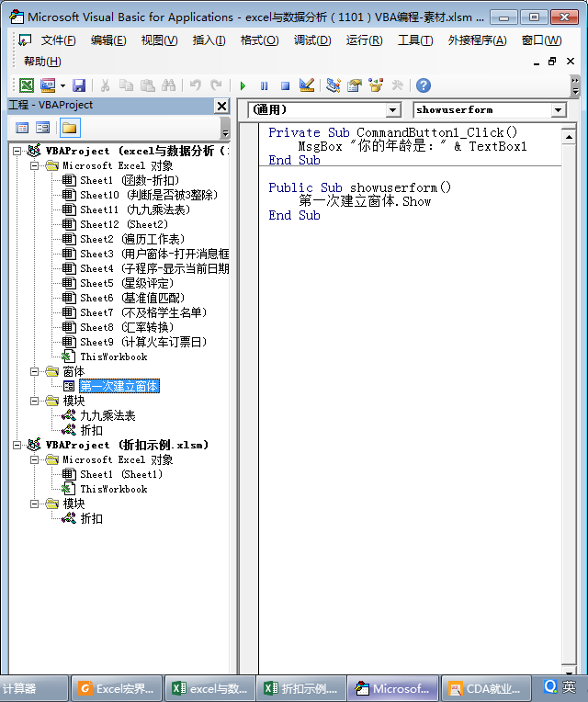Open the Properties Window icon
Image resolution: width=588 pixels, height=702 pixels.
tap(355, 85)
